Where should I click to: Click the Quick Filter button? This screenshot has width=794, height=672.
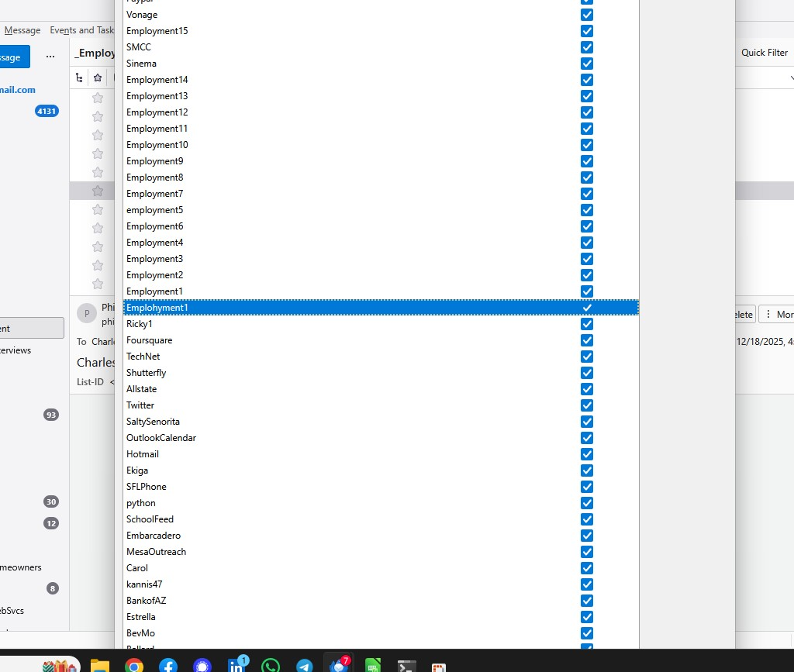coord(764,53)
